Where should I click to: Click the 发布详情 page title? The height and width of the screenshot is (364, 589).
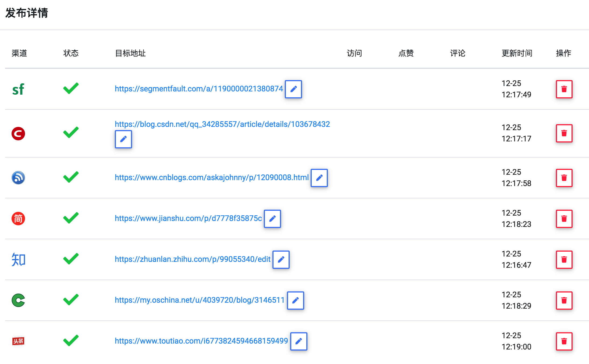tap(26, 13)
